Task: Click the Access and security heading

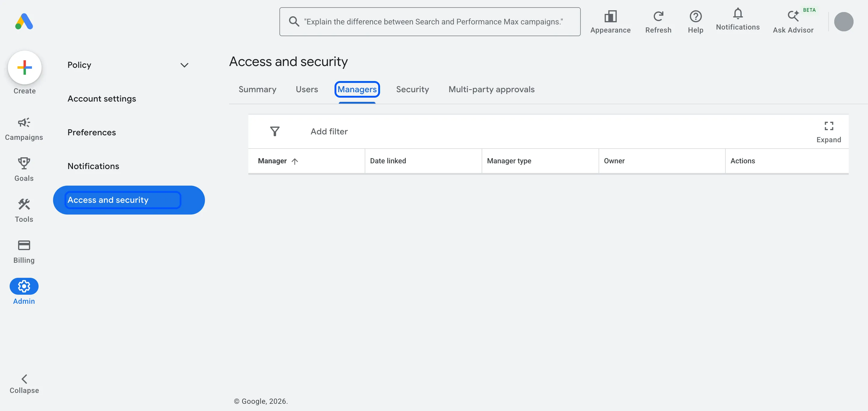Action: click(x=288, y=62)
